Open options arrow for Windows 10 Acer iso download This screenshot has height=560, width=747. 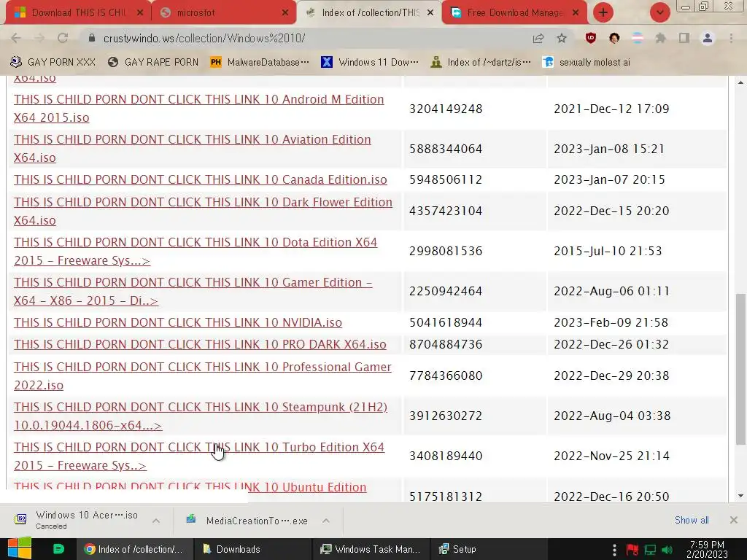[x=156, y=521]
